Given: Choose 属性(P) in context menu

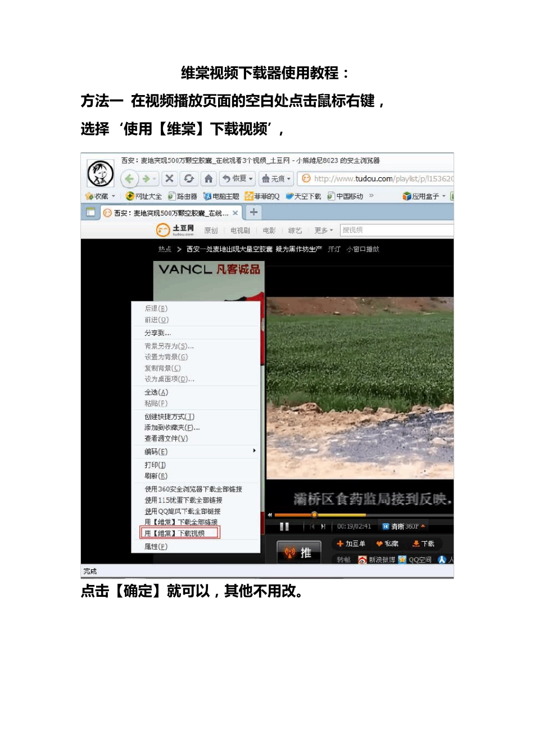Looking at the screenshot, I should pos(196,547).
